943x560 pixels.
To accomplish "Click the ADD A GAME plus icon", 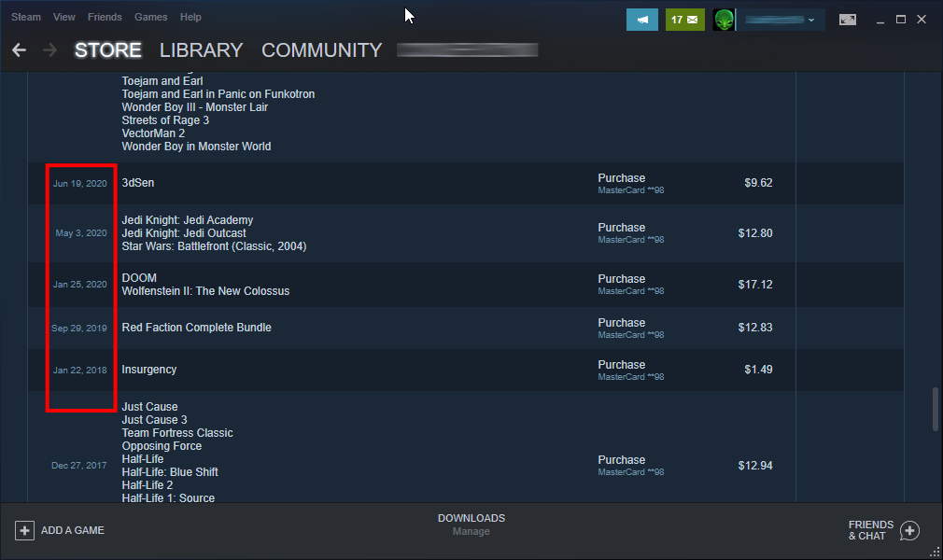I will pyautogui.click(x=26, y=529).
